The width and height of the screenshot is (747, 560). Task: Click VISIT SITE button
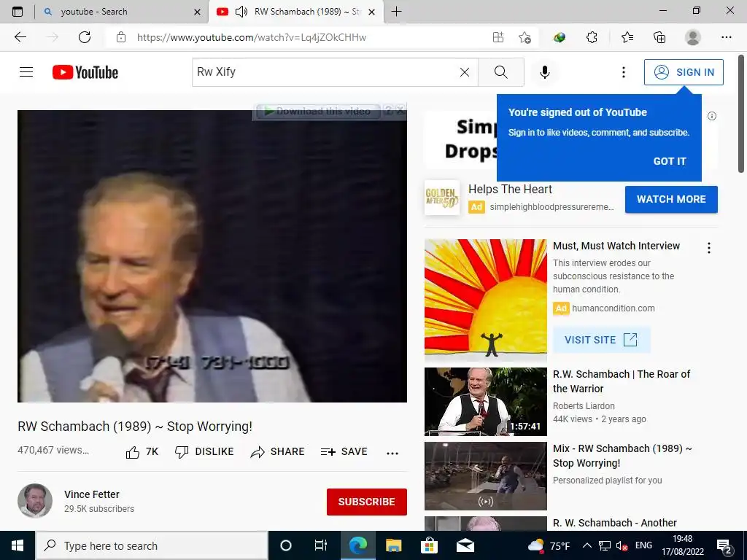pos(601,340)
